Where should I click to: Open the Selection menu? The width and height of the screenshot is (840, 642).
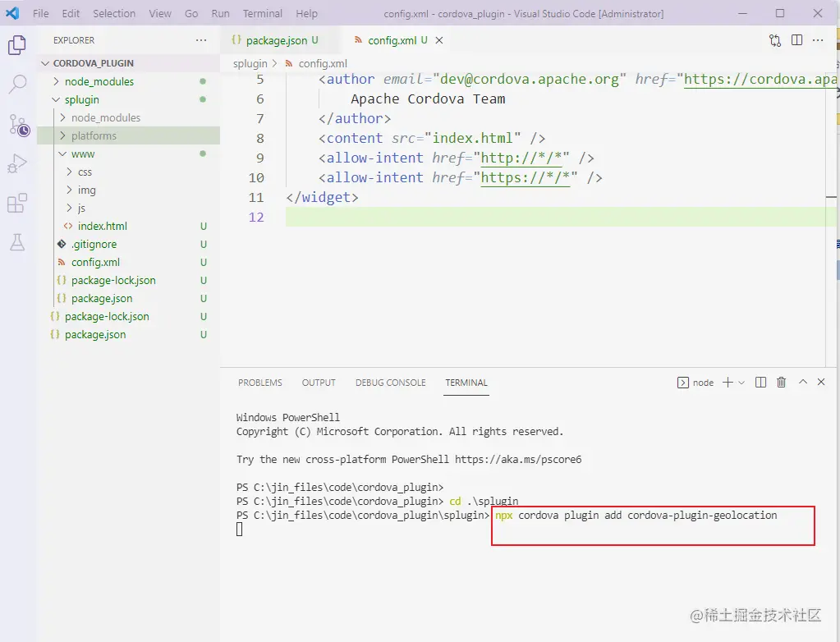[114, 13]
